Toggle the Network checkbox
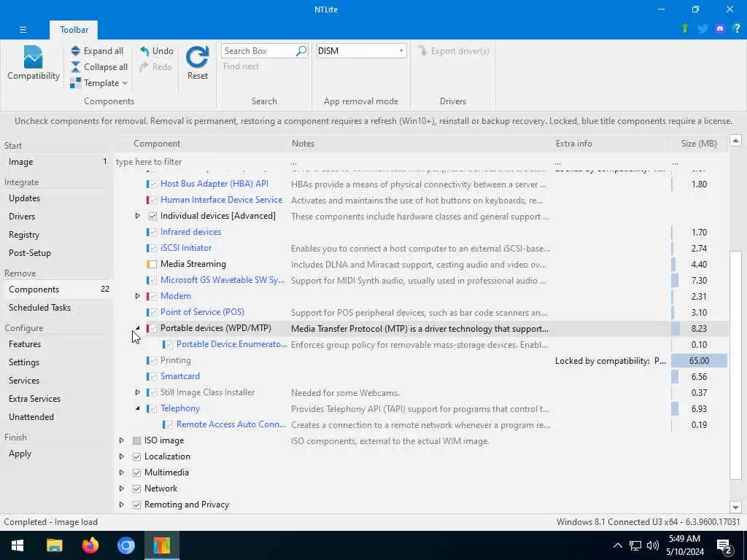747x560 pixels. point(136,489)
